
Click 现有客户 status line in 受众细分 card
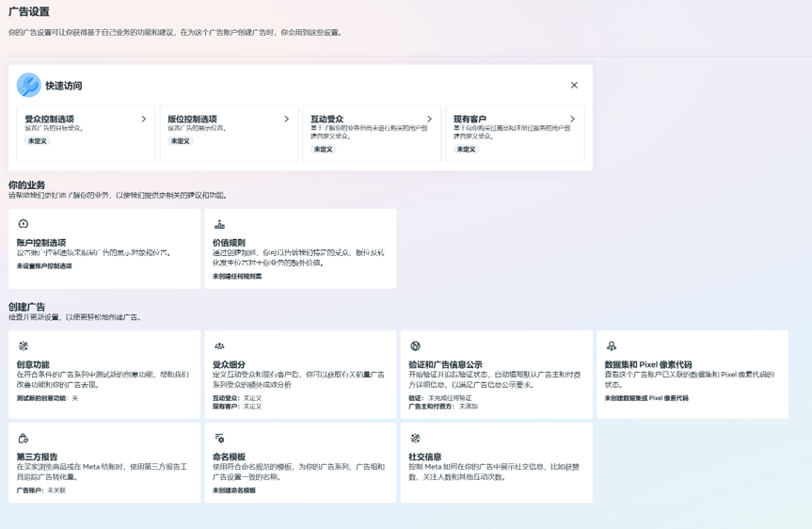(x=237, y=407)
